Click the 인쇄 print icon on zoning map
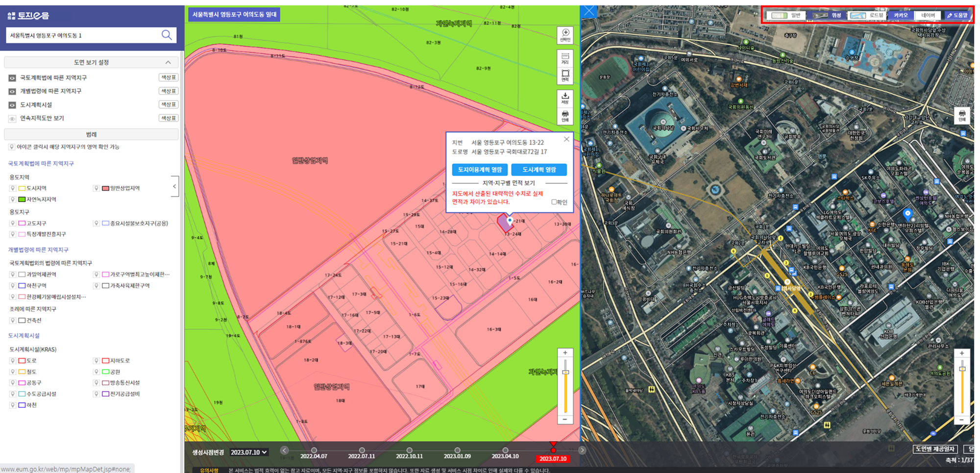The width and height of the screenshot is (980, 473). point(565,116)
